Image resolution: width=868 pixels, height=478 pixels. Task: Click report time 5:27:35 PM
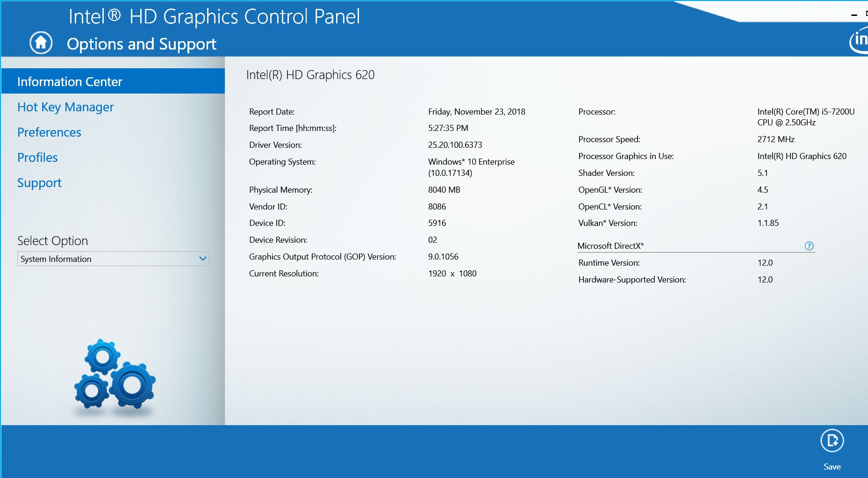pos(448,128)
